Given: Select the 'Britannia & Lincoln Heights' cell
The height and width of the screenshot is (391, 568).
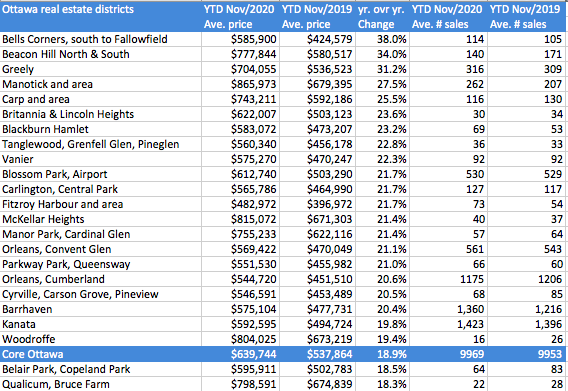Looking at the screenshot, I should (x=101, y=114).
